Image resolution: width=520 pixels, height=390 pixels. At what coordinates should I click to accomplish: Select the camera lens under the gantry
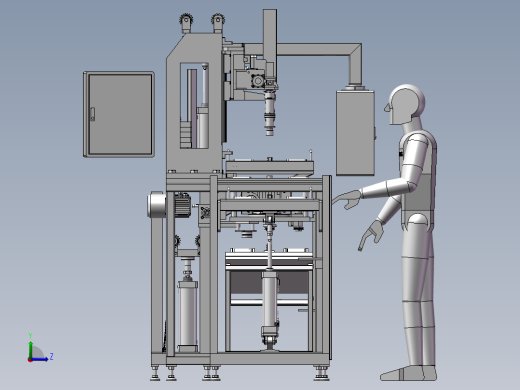[x=270, y=114]
